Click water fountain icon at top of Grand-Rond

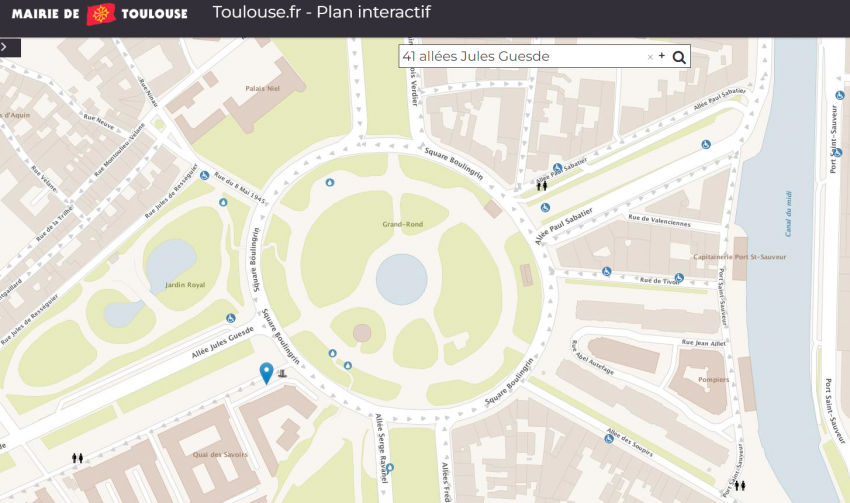pyautogui.click(x=330, y=183)
